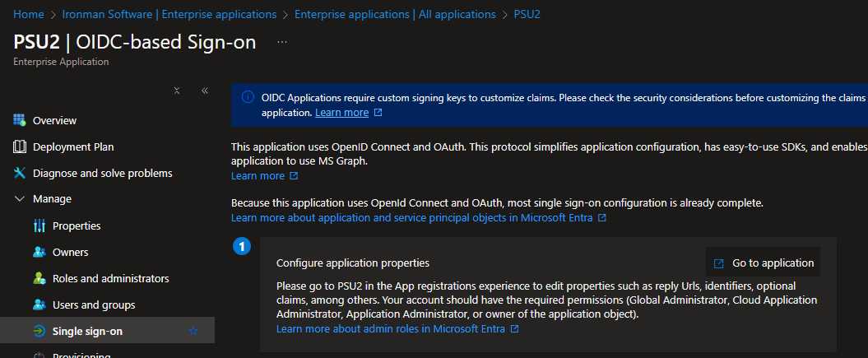Click the Users and groups icon
868x358 pixels.
pos(39,305)
